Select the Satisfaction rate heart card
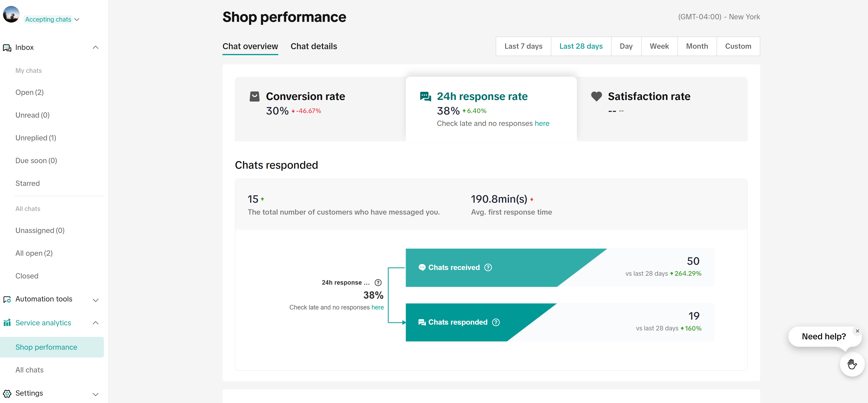868x403 pixels. tap(662, 108)
